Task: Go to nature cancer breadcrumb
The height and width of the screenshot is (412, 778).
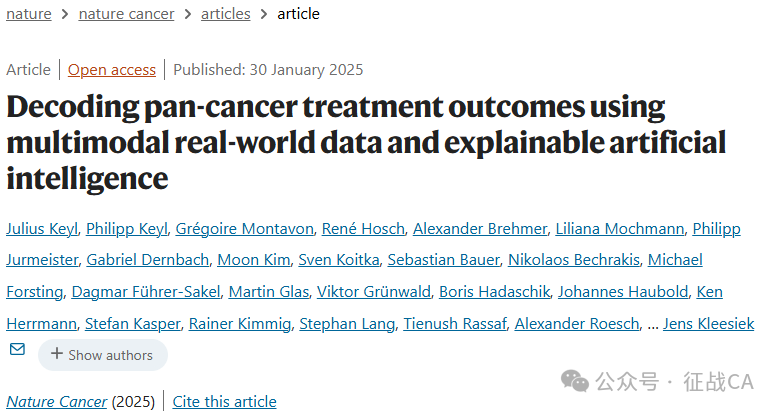Action: point(127,14)
